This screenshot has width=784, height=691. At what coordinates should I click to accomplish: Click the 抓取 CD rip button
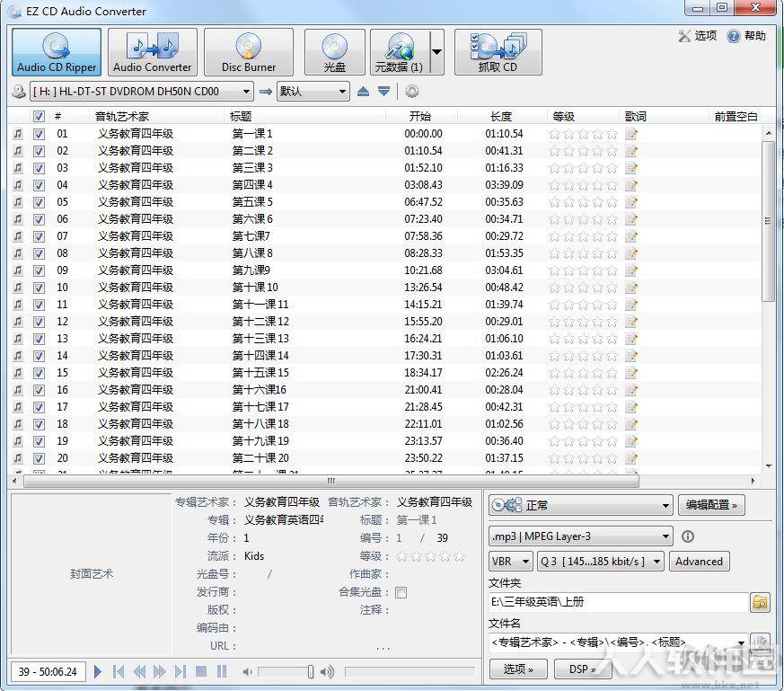click(x=498, y=52)
